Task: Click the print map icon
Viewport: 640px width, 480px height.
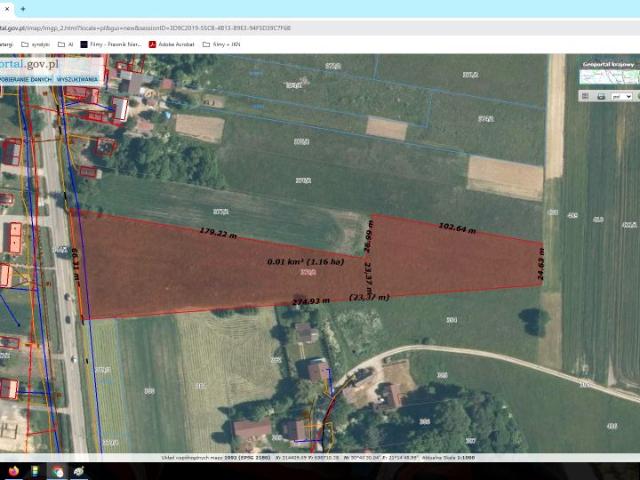Action: (x=601, y=96)
